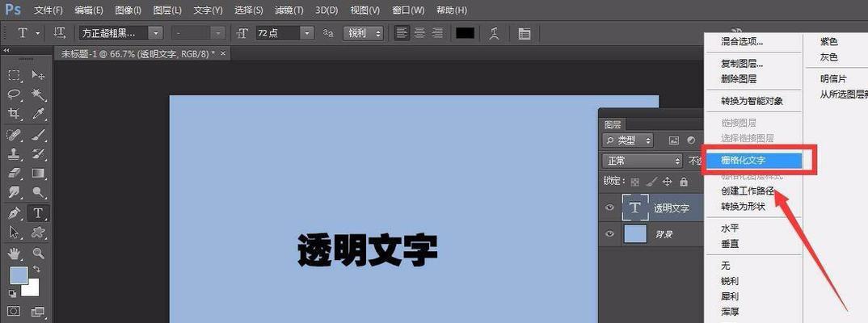The image size is (868, 323).
Task: Open the blend mode dropdown 正常
Action: (643, 161)
